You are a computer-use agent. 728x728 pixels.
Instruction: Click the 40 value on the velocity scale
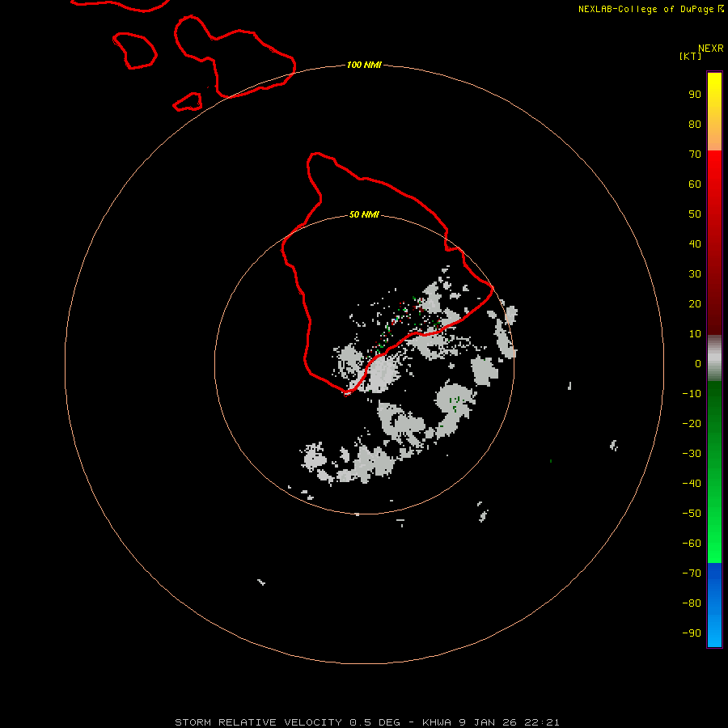click(x=695, y=243)
